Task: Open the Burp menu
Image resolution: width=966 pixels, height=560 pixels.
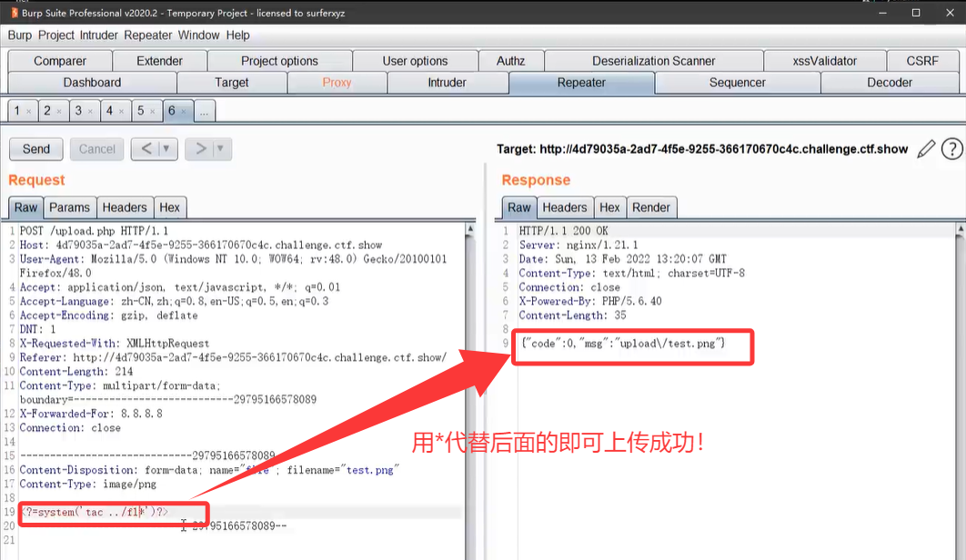Action: [20, 35]
